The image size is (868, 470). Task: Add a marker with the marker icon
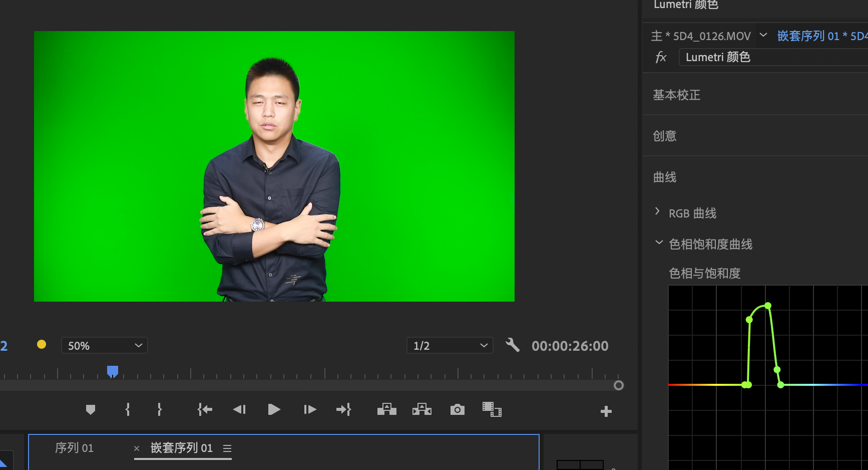91,410
